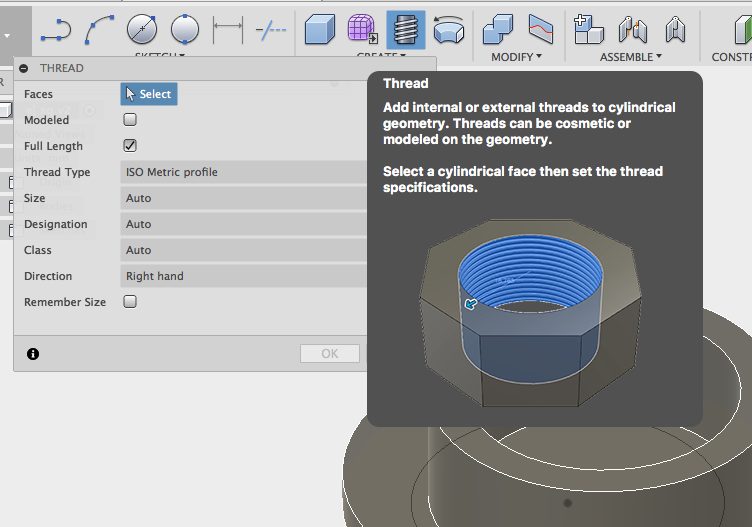
Task: Select the Arc sketch tool
Action: 98,31
